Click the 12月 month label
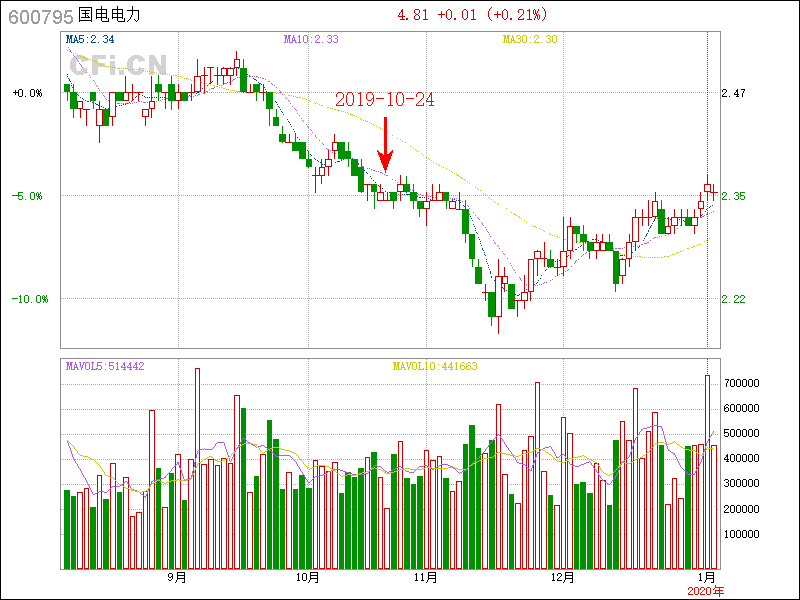 (563, 578)
